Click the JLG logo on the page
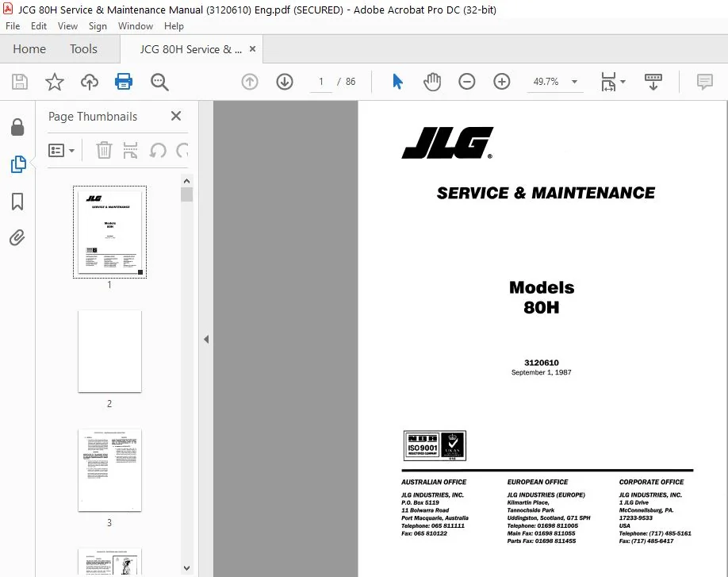The height and width of the screenshot is (577, 728). point(447,143)
